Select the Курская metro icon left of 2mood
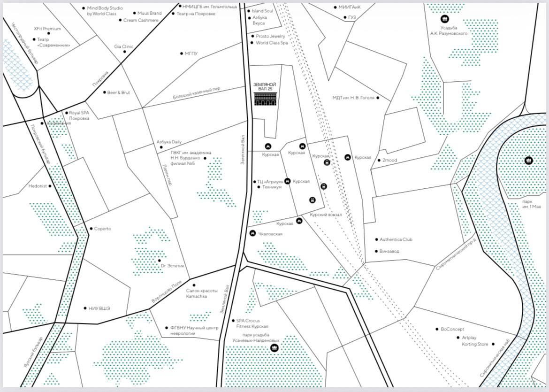 [x=348, y=157]
